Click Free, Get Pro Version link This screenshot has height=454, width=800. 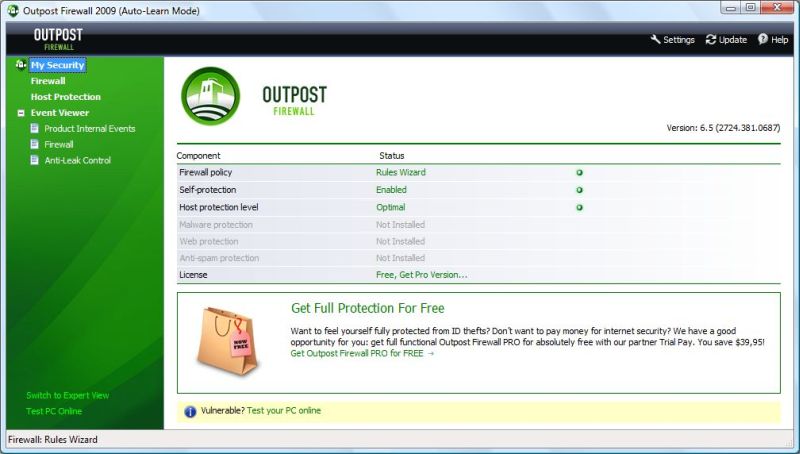click(x=421, y=274)
